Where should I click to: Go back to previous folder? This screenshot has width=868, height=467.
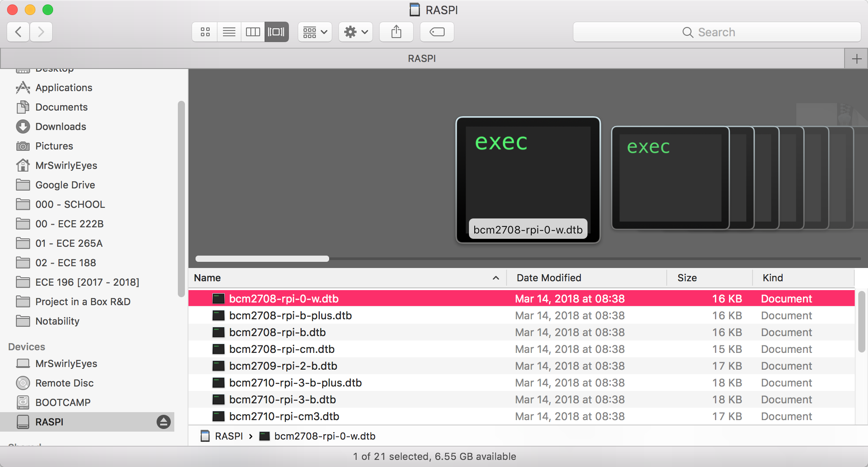[19, 32]
